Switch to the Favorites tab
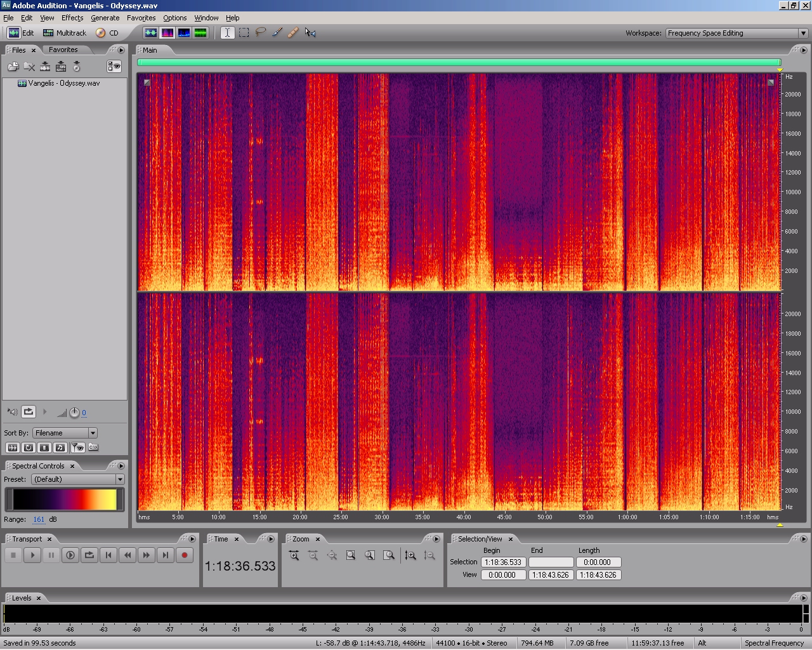The width and height of the screenshot is (812, 650). pos(63,50)
